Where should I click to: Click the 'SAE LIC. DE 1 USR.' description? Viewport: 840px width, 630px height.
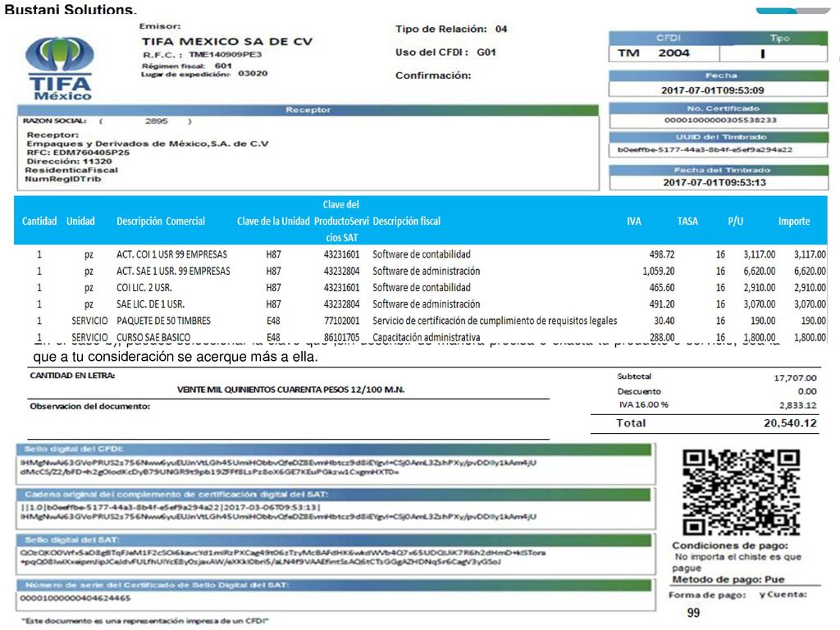tap(150, 304)
